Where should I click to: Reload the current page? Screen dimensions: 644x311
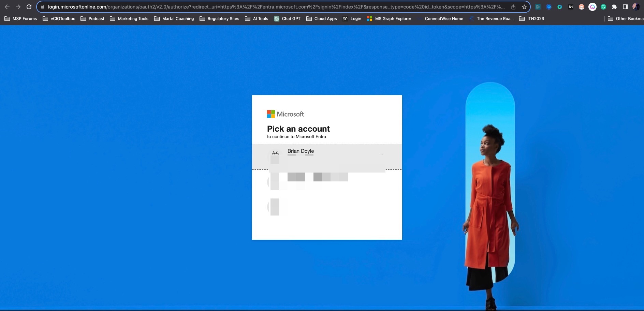tap(29, 7)
